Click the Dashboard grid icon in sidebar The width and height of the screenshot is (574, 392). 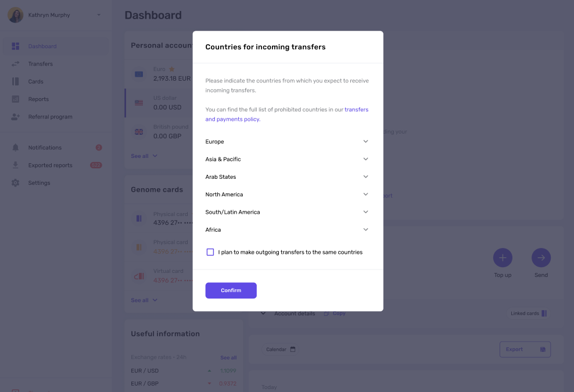click(x=15, y=46)
